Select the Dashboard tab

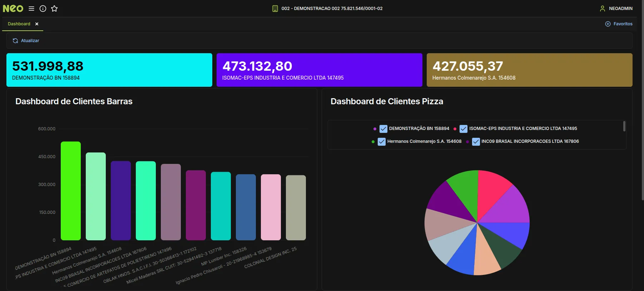point(19,24)
